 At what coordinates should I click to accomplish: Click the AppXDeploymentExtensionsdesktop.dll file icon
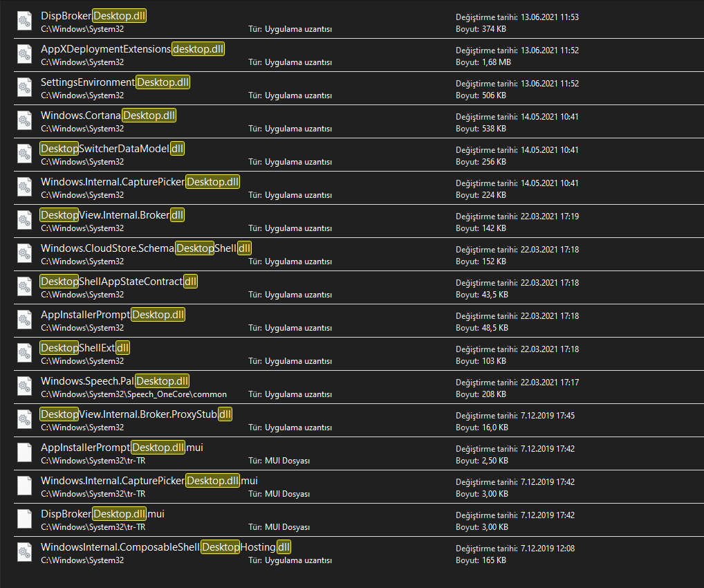(24, 54)
